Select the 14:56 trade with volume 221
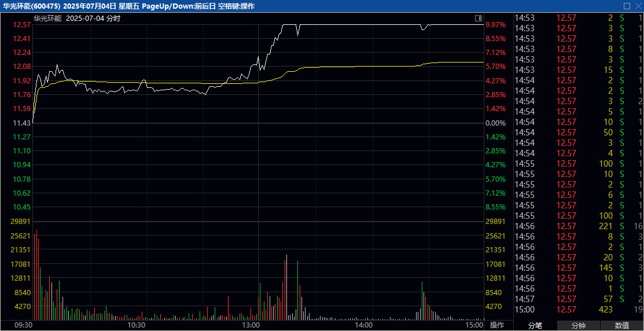 (x=579, y=226)
